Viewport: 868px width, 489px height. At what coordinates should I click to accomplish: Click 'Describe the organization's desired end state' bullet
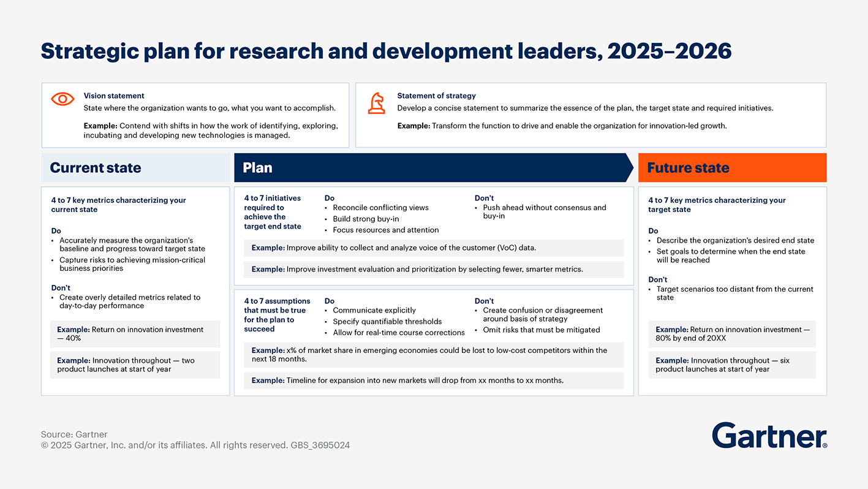[x=731, y=241]
